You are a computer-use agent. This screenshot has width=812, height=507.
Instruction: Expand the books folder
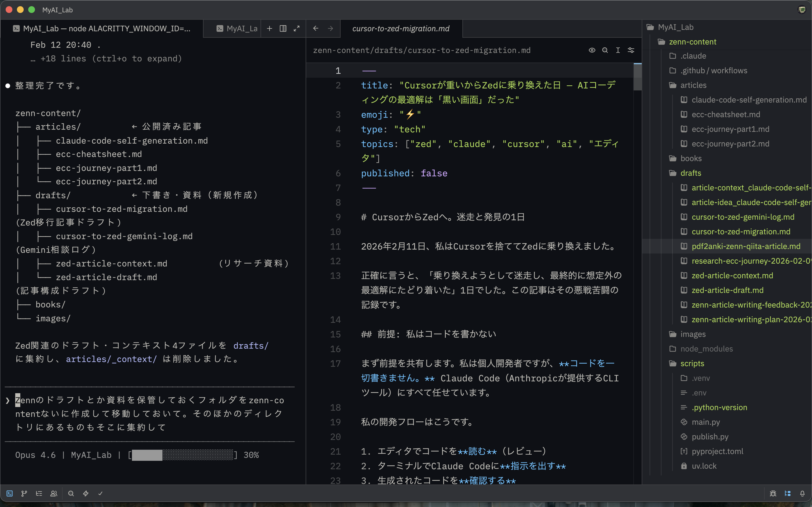click(x=691, y=158)
